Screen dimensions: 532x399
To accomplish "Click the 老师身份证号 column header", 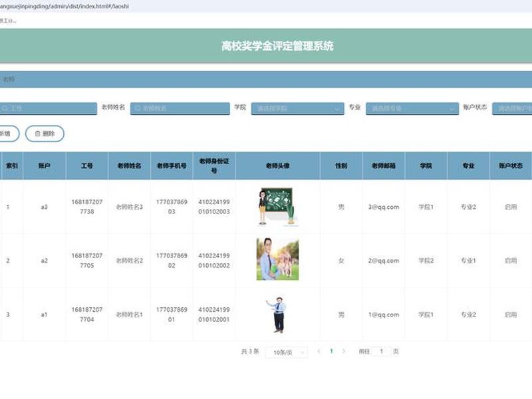I will [214, 166].
